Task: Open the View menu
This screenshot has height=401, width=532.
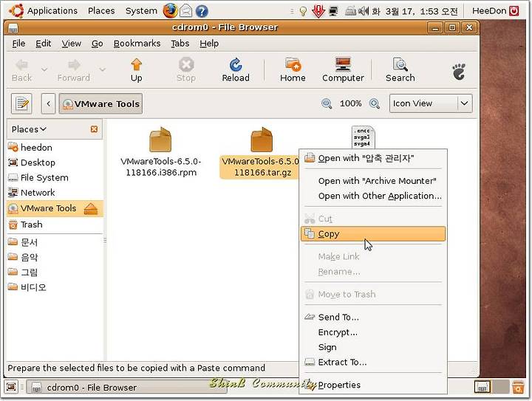Action: (x=71, y=44)
